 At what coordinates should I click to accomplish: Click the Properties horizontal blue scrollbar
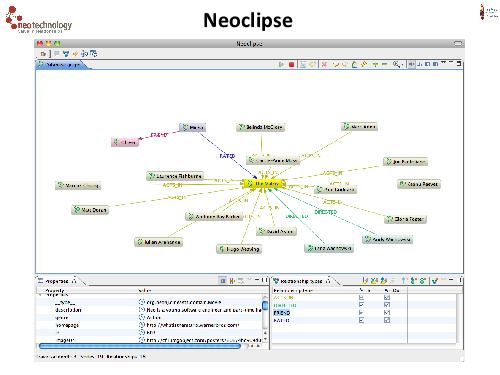click(x=140, y=346)
